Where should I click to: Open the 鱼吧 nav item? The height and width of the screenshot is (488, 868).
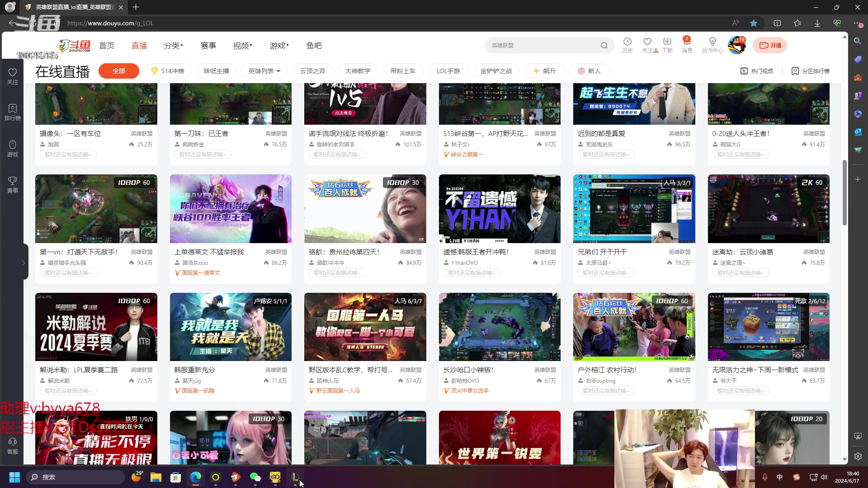click(314, 46)
